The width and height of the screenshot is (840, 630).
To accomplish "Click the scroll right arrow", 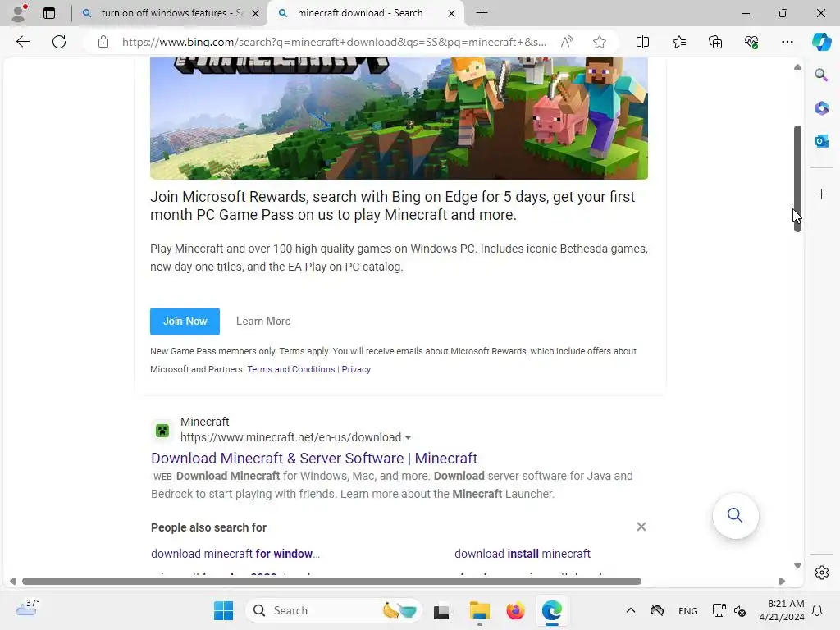I will pyautogui.click(x=782, y=582).
